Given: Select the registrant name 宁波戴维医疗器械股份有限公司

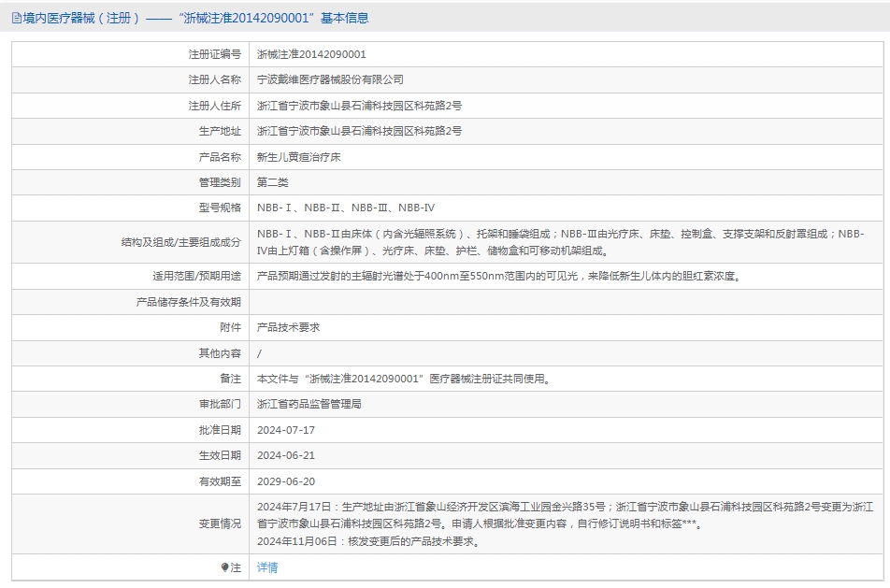Looking at the screenshot, I should coord(330,80).
